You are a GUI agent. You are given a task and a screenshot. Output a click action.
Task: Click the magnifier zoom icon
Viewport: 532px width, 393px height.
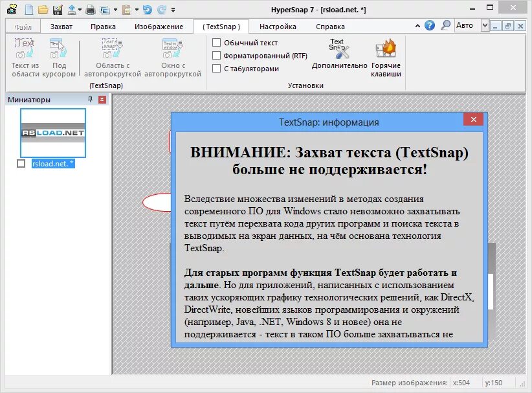tap(445, 25)
